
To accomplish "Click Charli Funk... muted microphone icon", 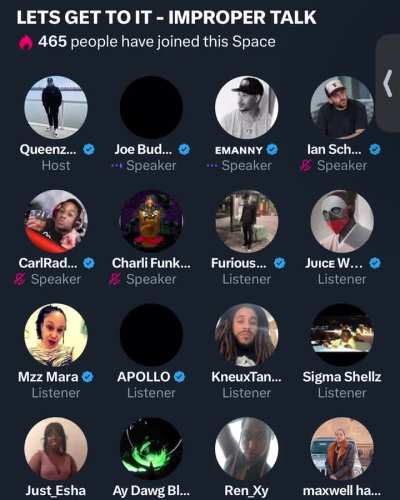I will click(115, 279).
